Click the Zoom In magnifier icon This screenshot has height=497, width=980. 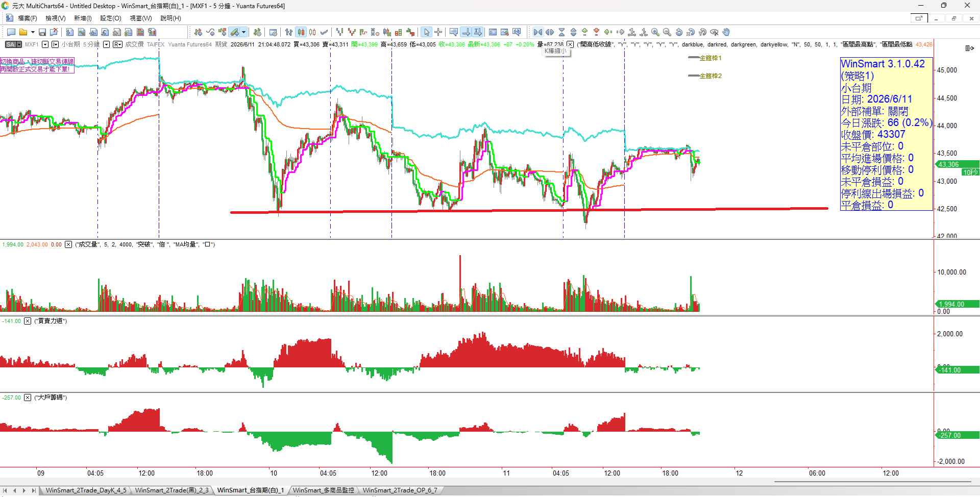point(655,32)
